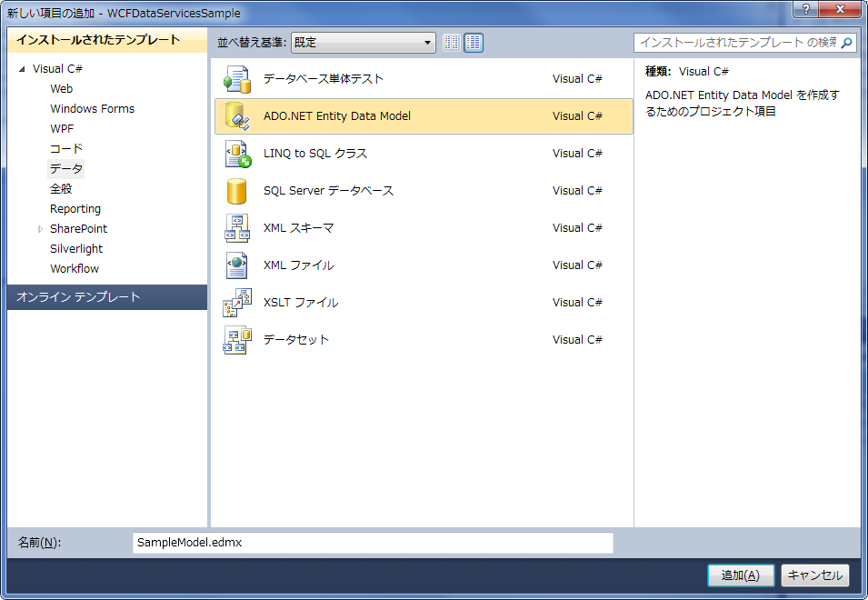Click the 追加(A) button

coord(741,575)
